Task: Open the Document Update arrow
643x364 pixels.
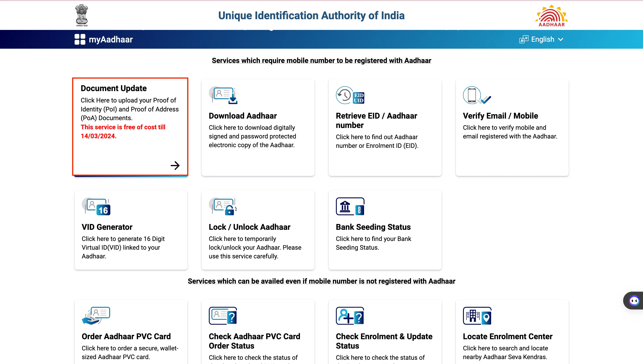Action: (x=175, y=165)
